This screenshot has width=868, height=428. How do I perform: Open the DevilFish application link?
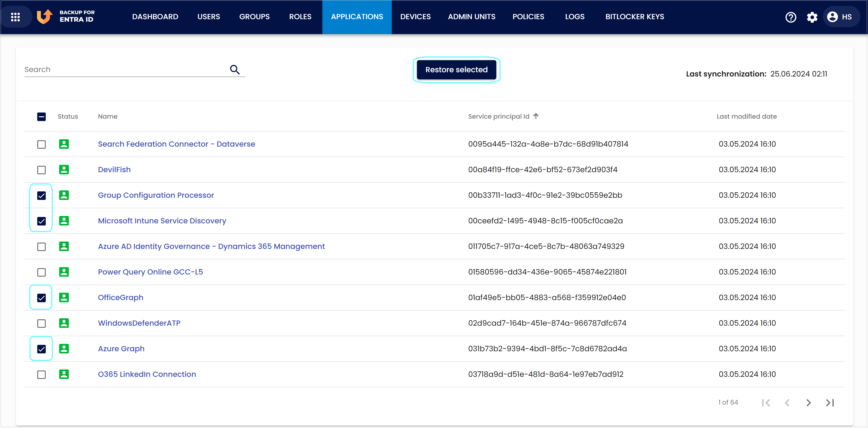pyautogui.click(x=114, y=170)
